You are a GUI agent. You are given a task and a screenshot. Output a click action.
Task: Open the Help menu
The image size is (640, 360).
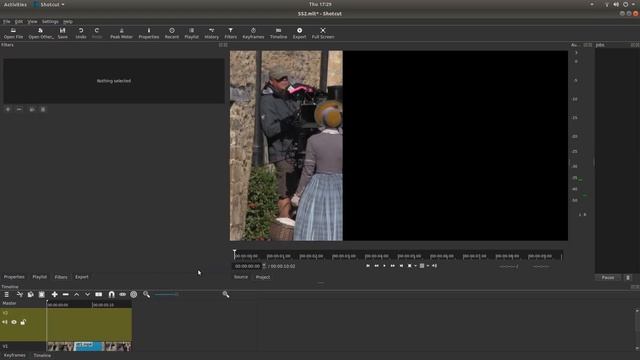[x=68, y=21]
